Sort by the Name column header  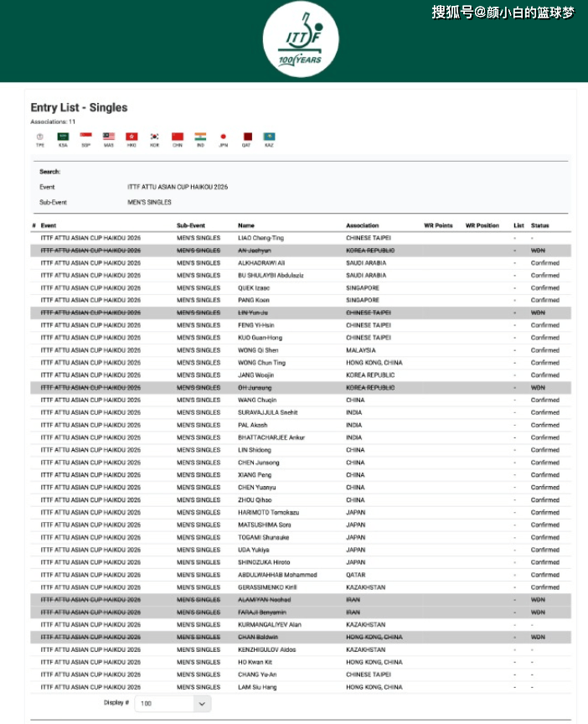click(245, 225)
